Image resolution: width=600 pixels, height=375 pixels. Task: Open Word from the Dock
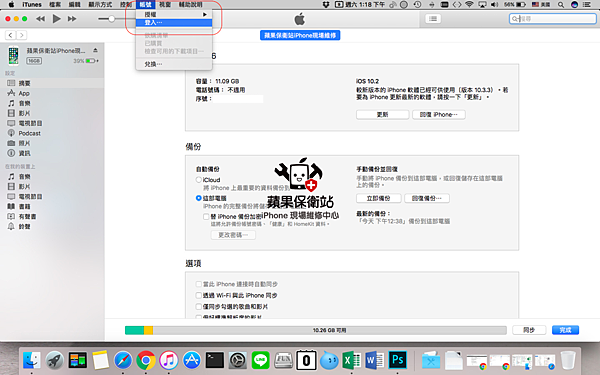pyautogui.click(x=374, y=360)
